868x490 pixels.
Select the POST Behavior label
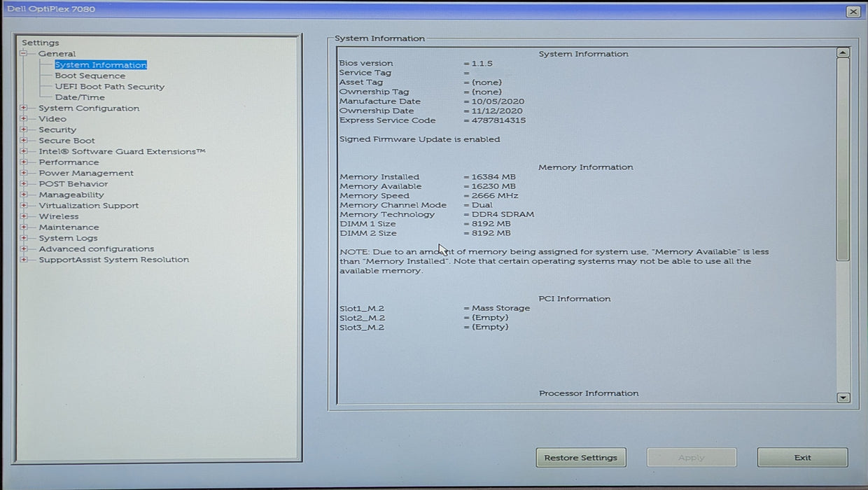[x=73, y=184]
